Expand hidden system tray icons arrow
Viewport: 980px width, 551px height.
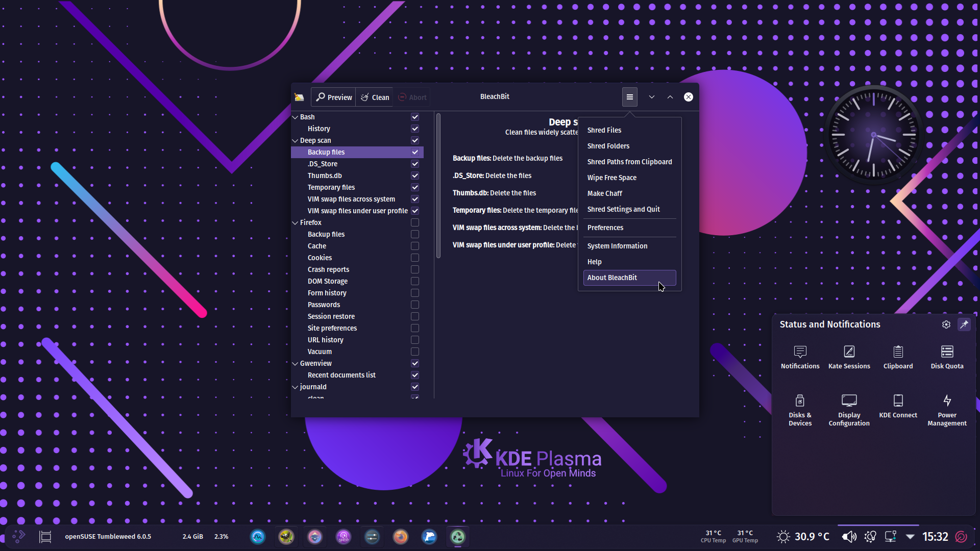coord(910,537)
